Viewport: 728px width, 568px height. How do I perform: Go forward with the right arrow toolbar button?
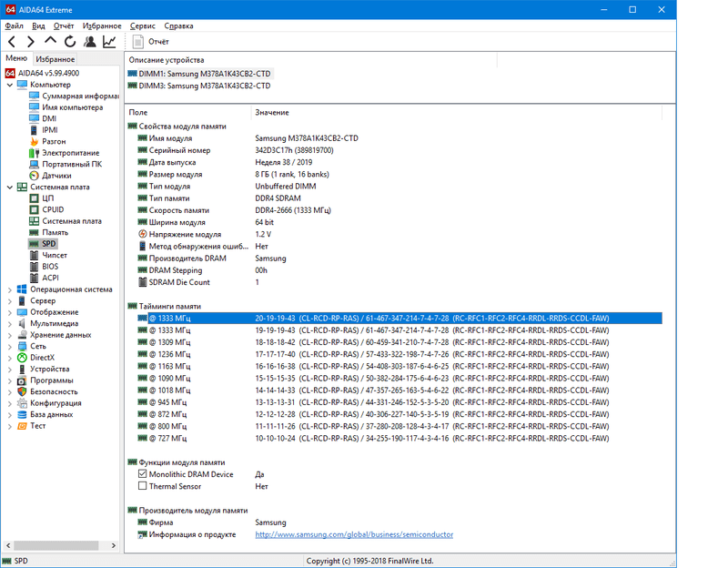[31, 42]
